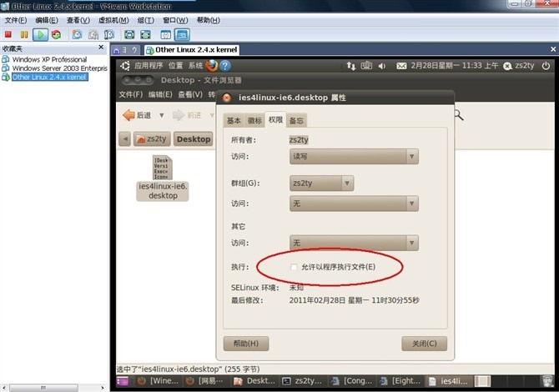This screenshot has width=559, height=392.
Task: Switch to the 备忘 tab
Action: (x=297, y=121)
